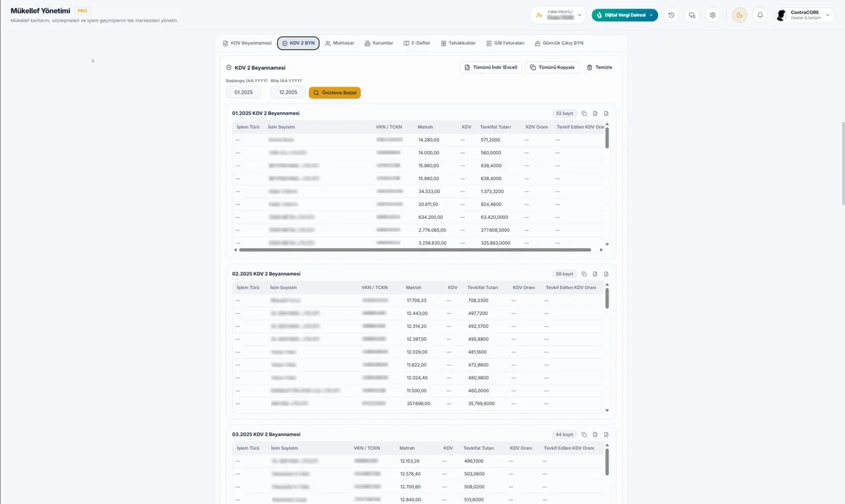This screenshot has width=845, height=504.
Task: Click the right scroll arrow under the 01.2025 table
Action: pos(601,250)
